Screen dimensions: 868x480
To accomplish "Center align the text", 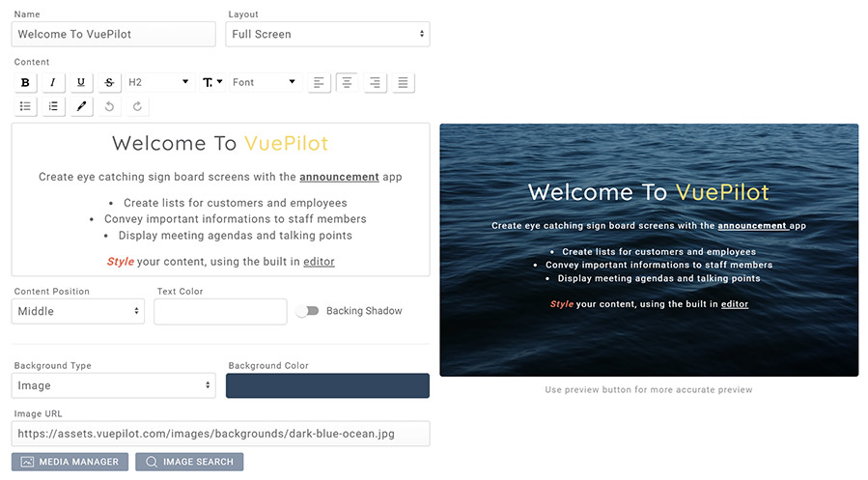I will 347,82.
